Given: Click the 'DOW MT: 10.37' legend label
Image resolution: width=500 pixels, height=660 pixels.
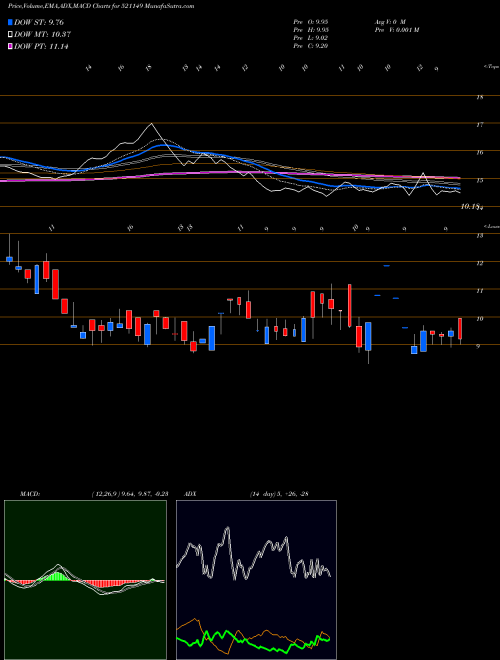Looking at the screenshot, I should coord(42,35).
